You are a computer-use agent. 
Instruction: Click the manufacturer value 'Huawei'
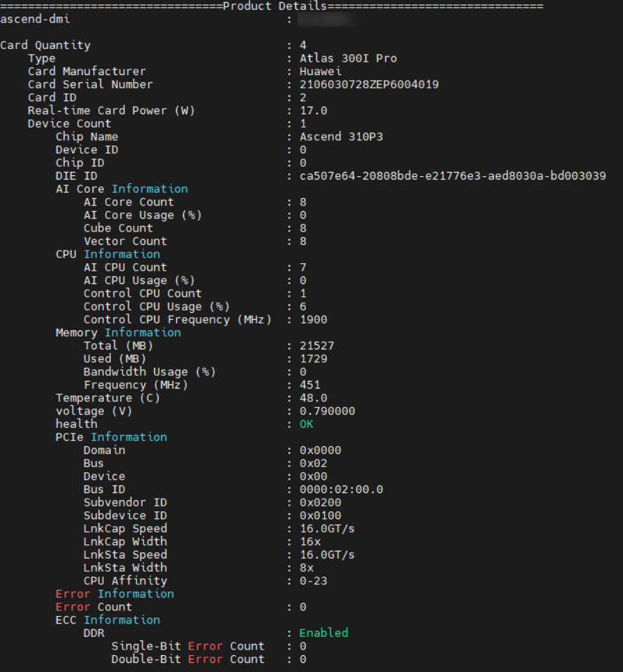coord(321,71)
